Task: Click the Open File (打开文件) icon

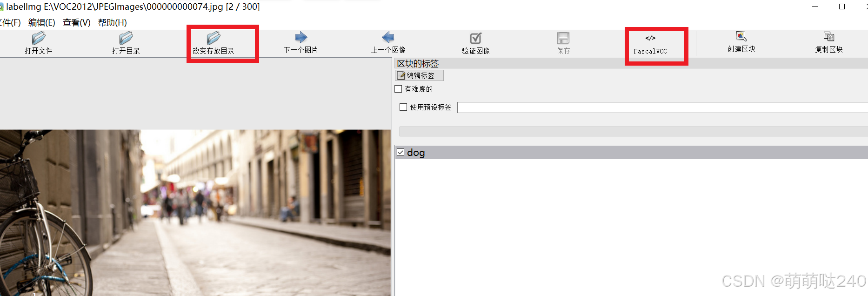Action: pos(39,39)
